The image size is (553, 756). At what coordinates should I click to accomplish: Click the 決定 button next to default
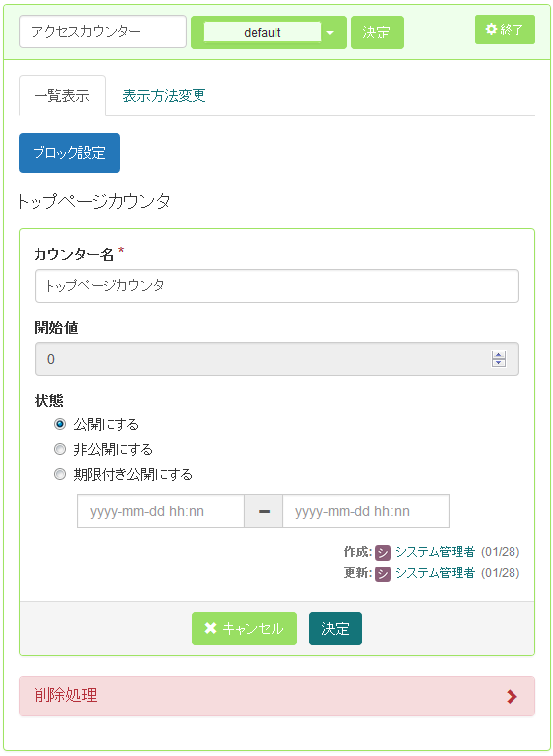click(x=377, y=33)
